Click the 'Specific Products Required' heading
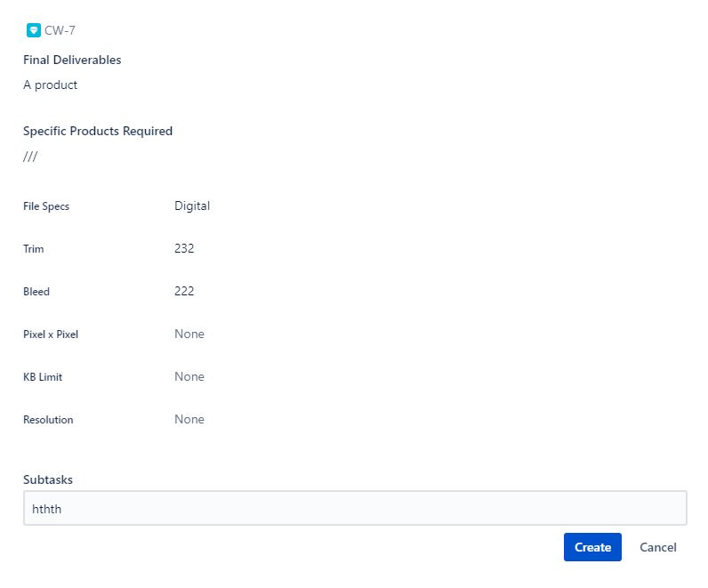 tap(98, 131)
